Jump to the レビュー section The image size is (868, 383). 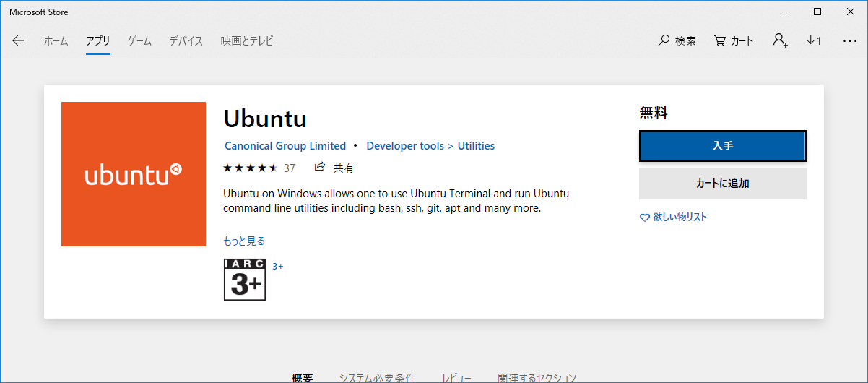click(x=456, y=378)
